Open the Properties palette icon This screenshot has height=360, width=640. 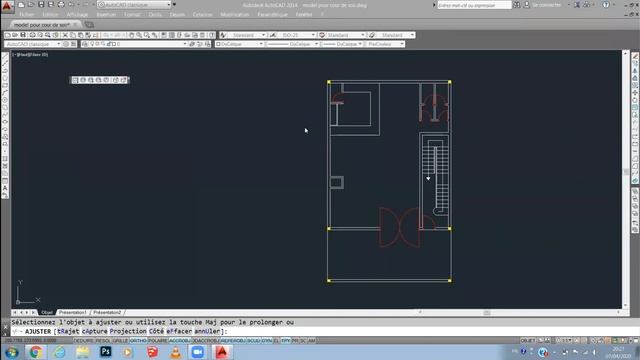[x=164, y=35]
